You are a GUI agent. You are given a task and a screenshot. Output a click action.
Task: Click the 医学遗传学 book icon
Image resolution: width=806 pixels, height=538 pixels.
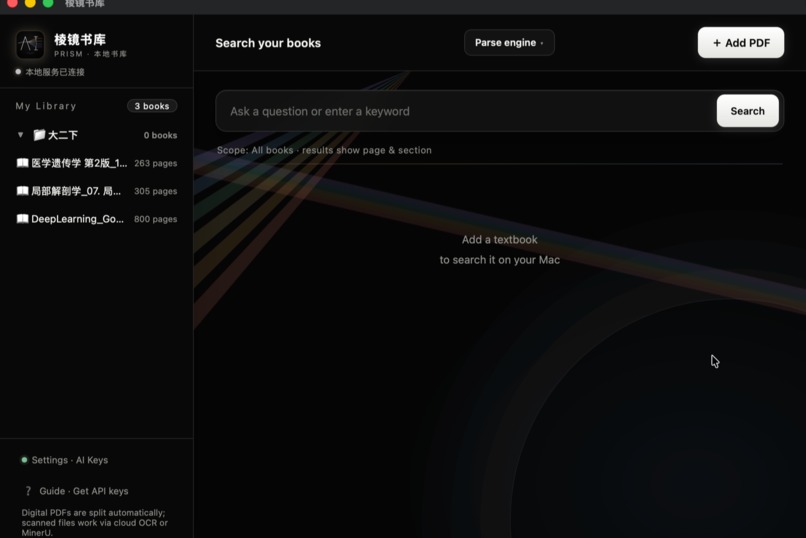point(23,163)
